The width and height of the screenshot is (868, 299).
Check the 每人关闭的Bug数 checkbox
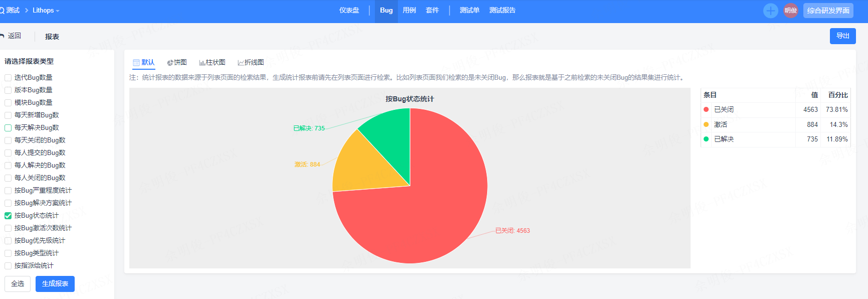tap(8, 178)
